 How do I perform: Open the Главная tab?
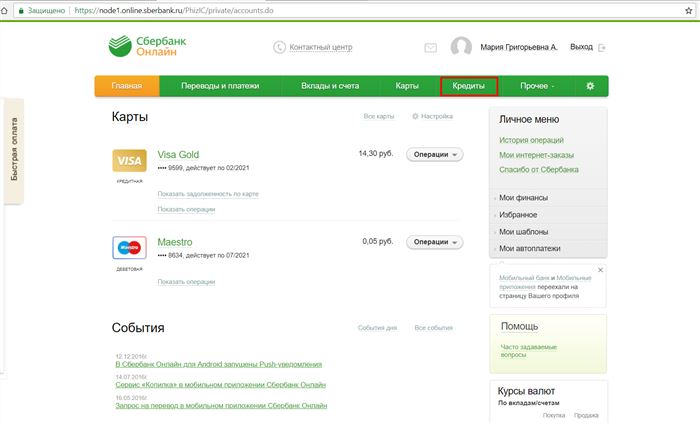click(127, 86)
